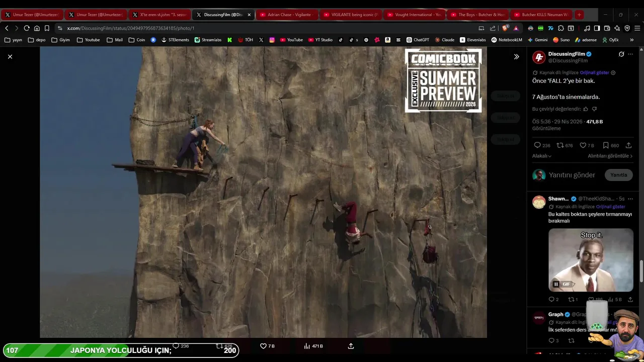Open TÖH bookmark
This screenshot has height=362, width=644.
click(245, 40)
